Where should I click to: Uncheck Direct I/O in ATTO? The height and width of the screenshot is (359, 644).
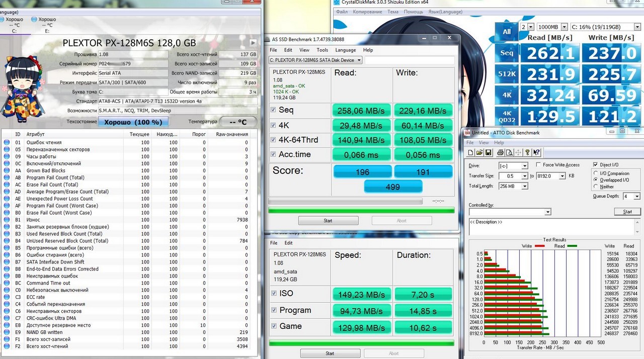(596, 165)
